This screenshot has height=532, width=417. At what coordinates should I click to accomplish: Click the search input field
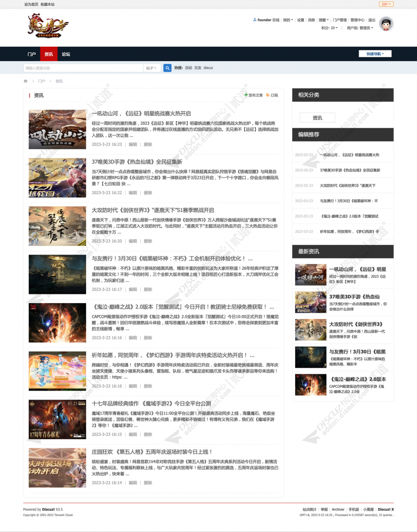83,68
